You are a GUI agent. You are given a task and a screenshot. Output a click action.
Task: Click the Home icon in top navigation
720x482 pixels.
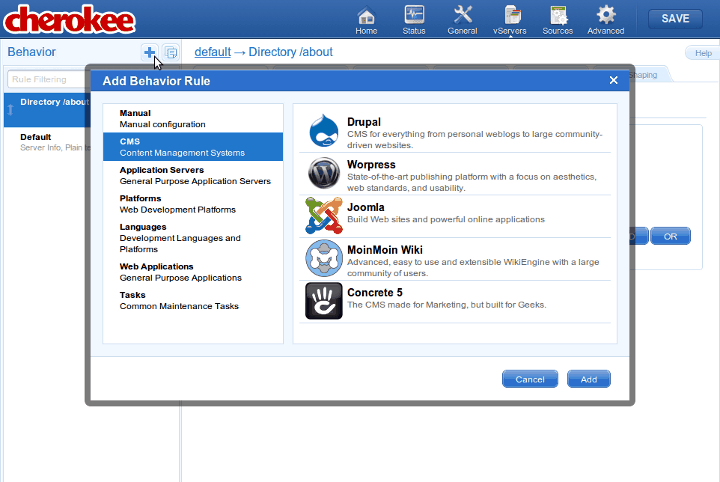[366, 17]
